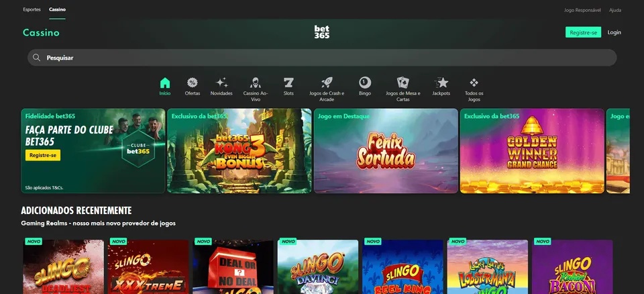
Task: Open the Fênix Sortuda featured banner
Action: point(386,151)
